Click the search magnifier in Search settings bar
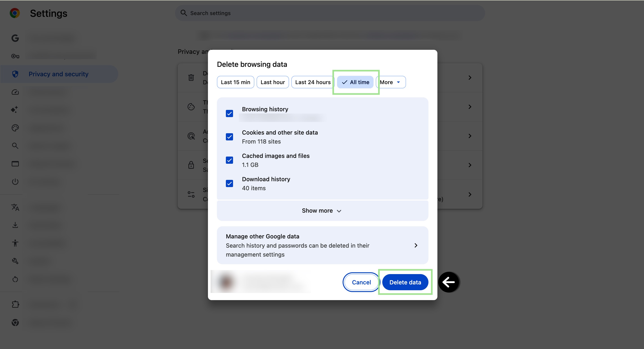The height and width of the screenshot is (349, 644). (x=184, y=13)
